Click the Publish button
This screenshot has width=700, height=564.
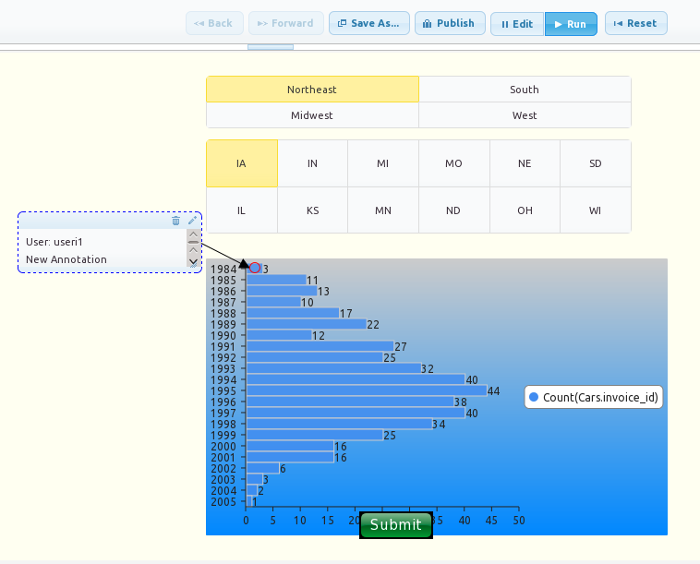pyautogui.click(x=450, y=24)
